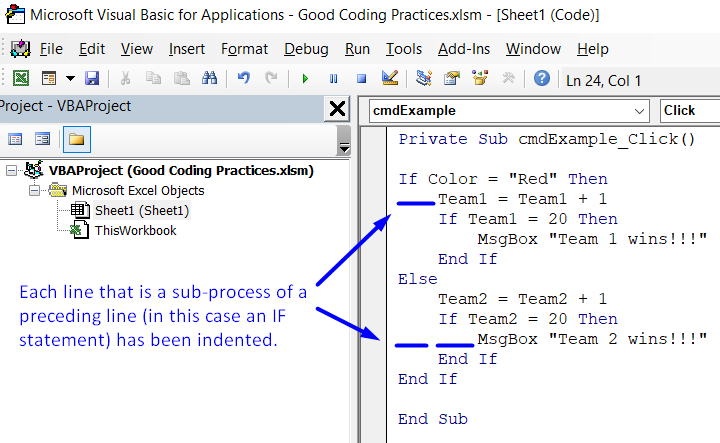Click the Team2 = Team2 + 1 line
Viewport: 720px width, 443px height.
[522, 299]
